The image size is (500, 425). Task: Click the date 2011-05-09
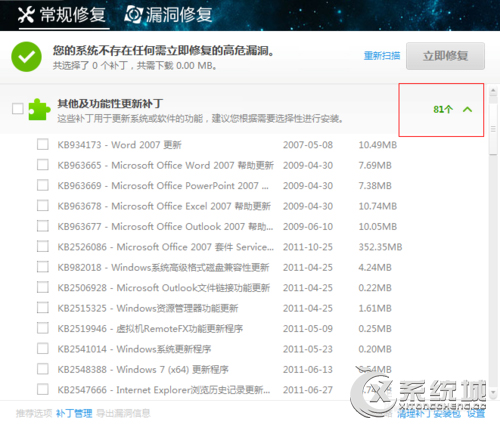[308, 329]
